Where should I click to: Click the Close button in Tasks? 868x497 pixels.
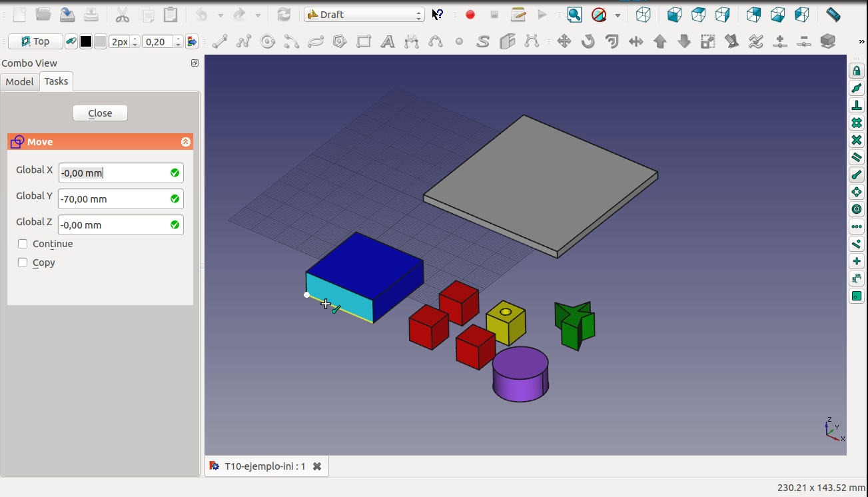click(100, 113)
